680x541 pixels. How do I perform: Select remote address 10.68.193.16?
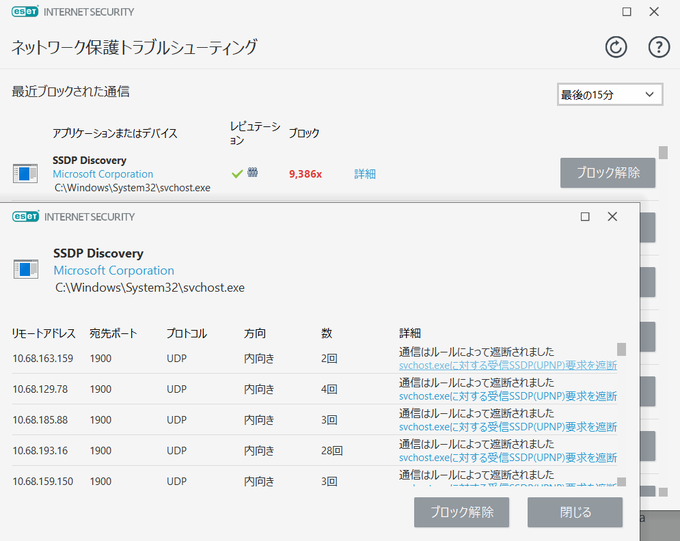pyautogui.click(x=40, y=451)
